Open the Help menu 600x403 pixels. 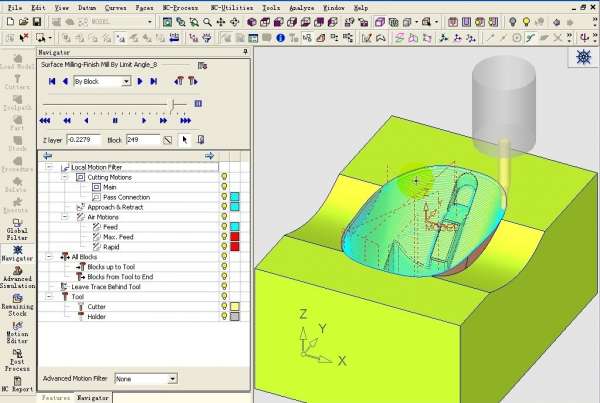click(x=360, y=8)
